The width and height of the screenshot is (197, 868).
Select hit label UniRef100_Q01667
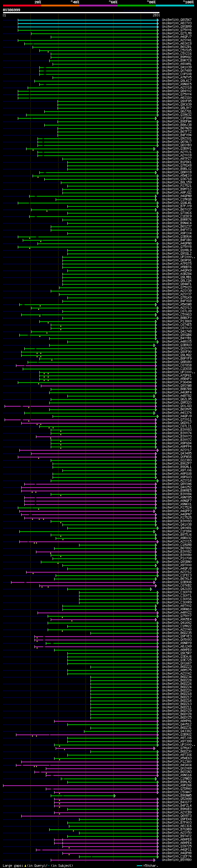pyautogui.click(x=177, y=663)
